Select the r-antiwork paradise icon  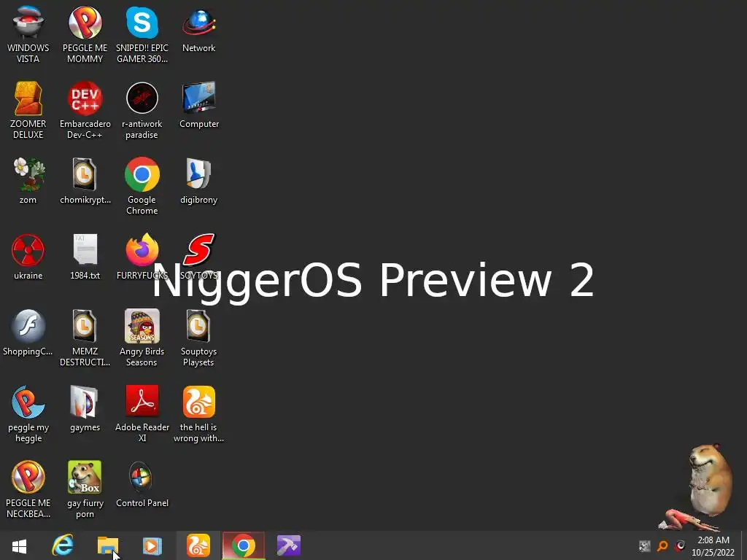142,110
